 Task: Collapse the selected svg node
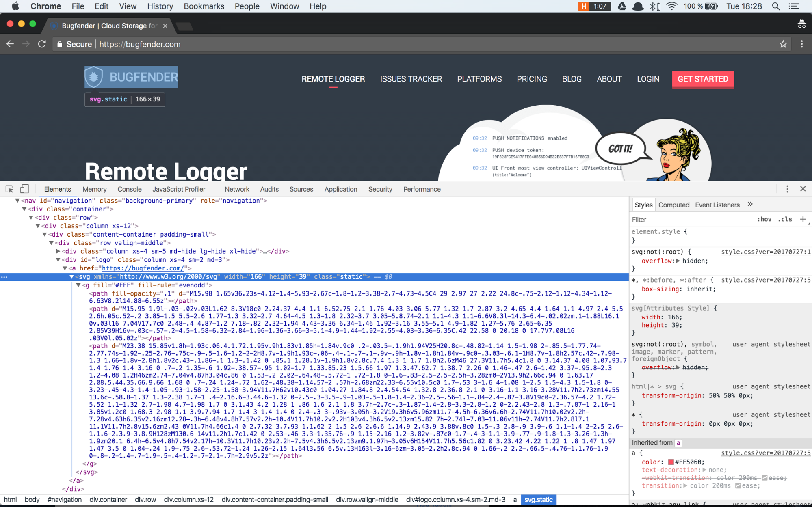click(72, 277)
